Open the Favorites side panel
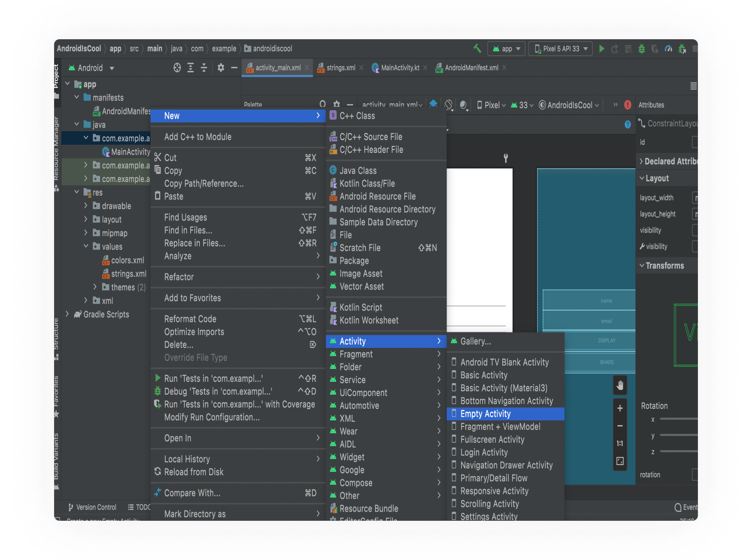Image resolution: width=752 pixels, height=560 pixels. [x=56, y=397]
